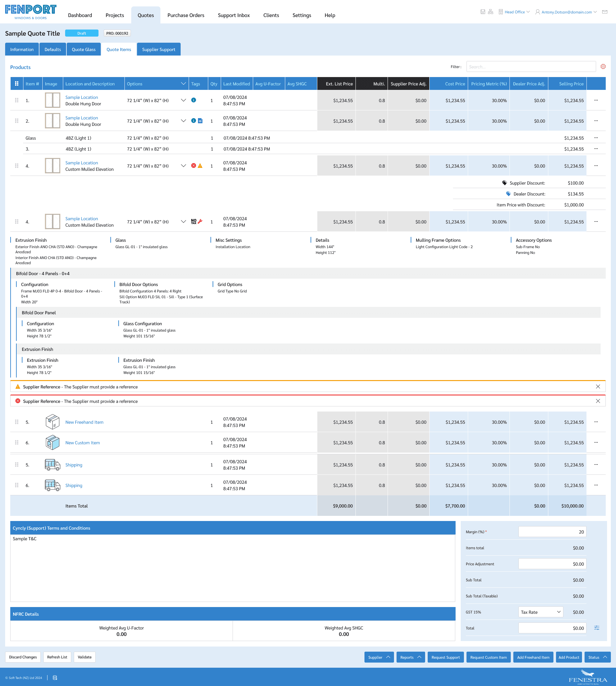Expand options chevron on item 1
This screenshot has width=616, height=686.
coord(184,100)
